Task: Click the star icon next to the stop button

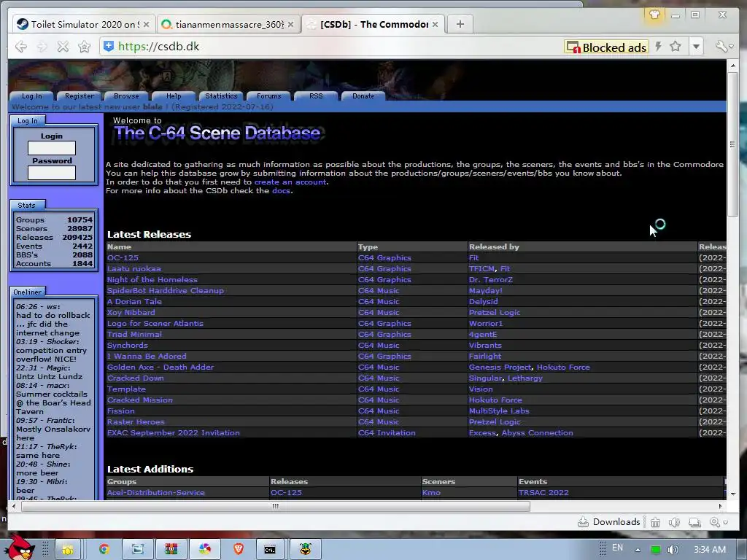Action: point(85,47)
